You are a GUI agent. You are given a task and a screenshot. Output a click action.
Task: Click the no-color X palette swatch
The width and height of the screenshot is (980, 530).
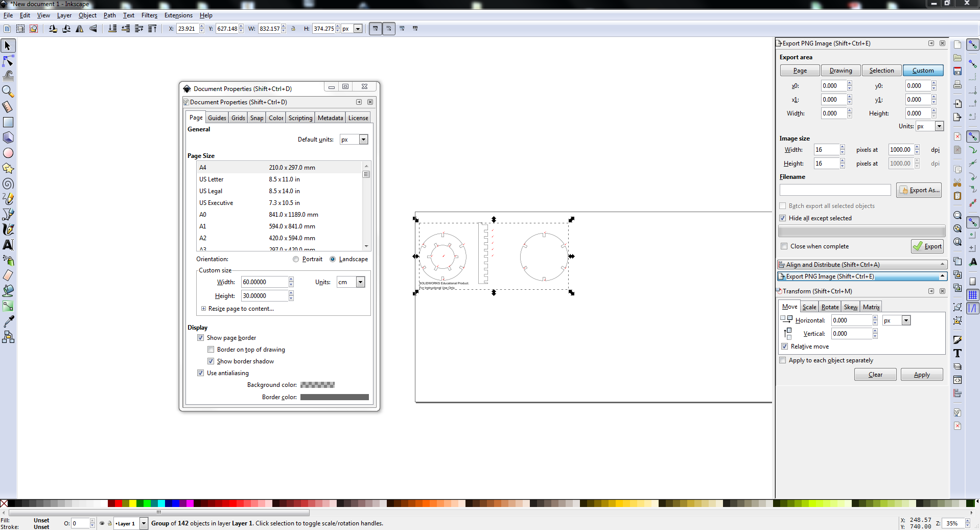[4, 503]
